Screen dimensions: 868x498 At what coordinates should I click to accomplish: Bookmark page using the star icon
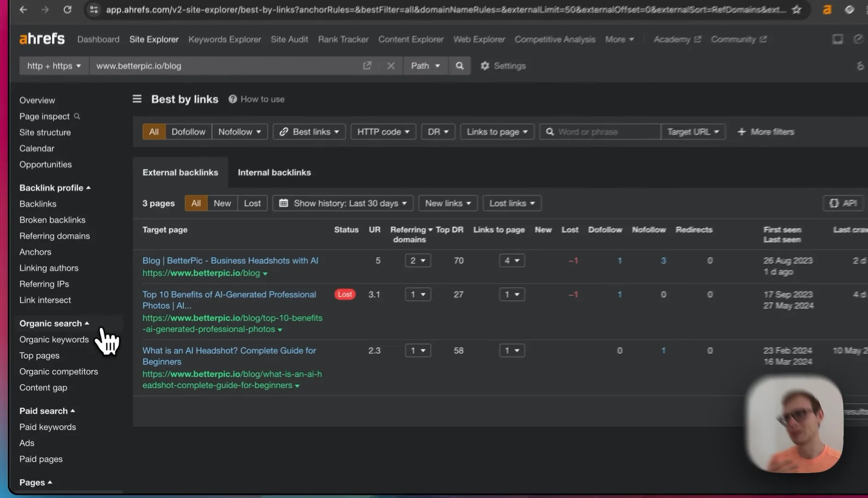pos(797,9)
